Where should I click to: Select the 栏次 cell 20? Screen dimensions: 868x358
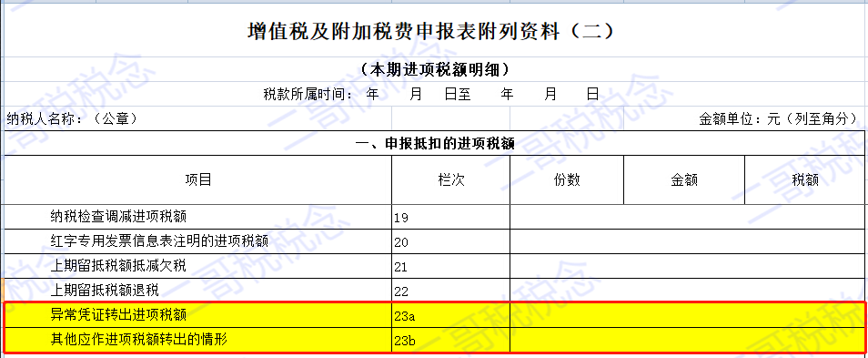[450, 241]
